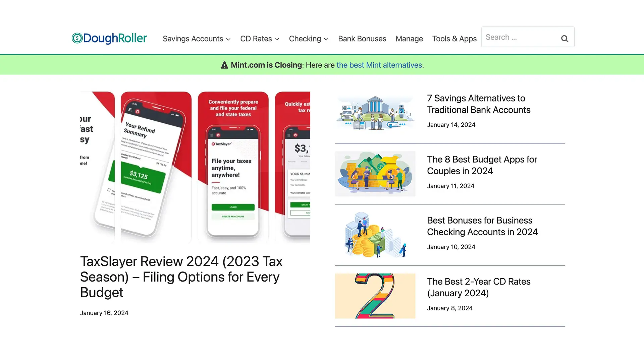Open the TaxSlayer Review 2024 headline

pos(181,277)
